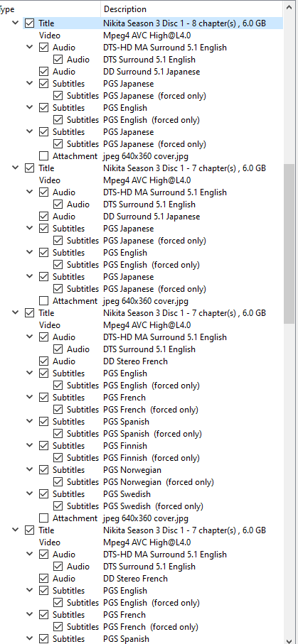Collapse the PGS Swedish subtitles node
The image size is (298, 644).
coord(30,493)
